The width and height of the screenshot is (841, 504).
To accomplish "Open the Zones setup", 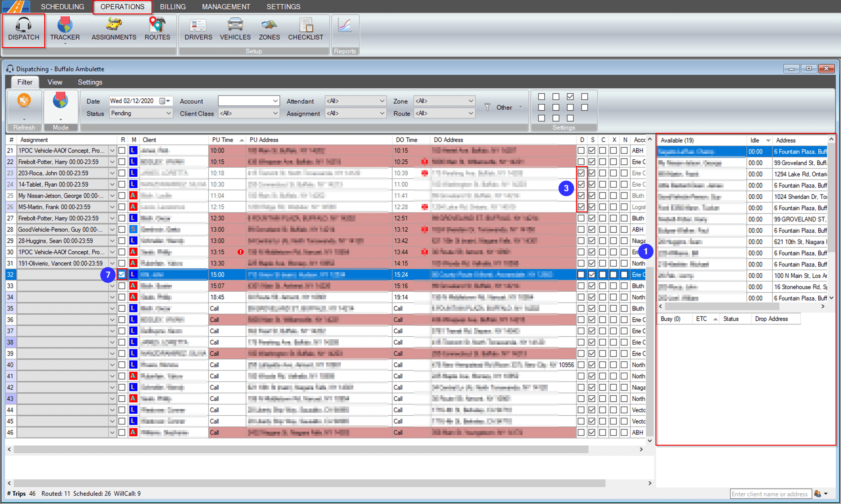I will click(x=269, y=29).
